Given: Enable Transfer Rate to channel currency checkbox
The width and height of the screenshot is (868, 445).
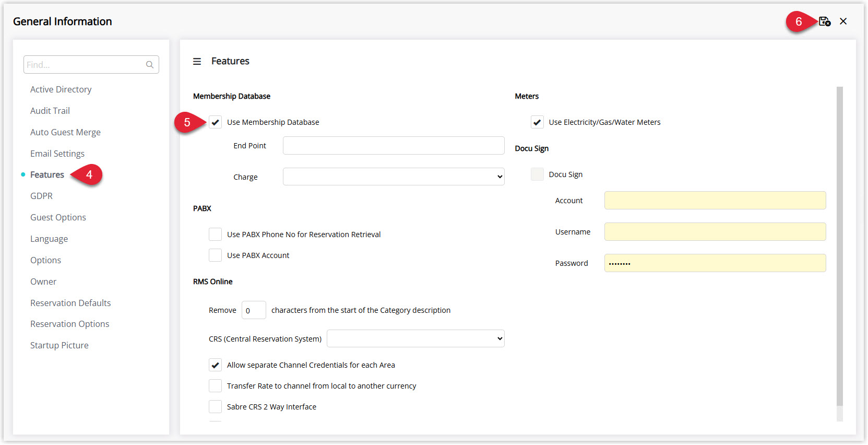Looking at the screenshot, I should (x=215, y=386).
